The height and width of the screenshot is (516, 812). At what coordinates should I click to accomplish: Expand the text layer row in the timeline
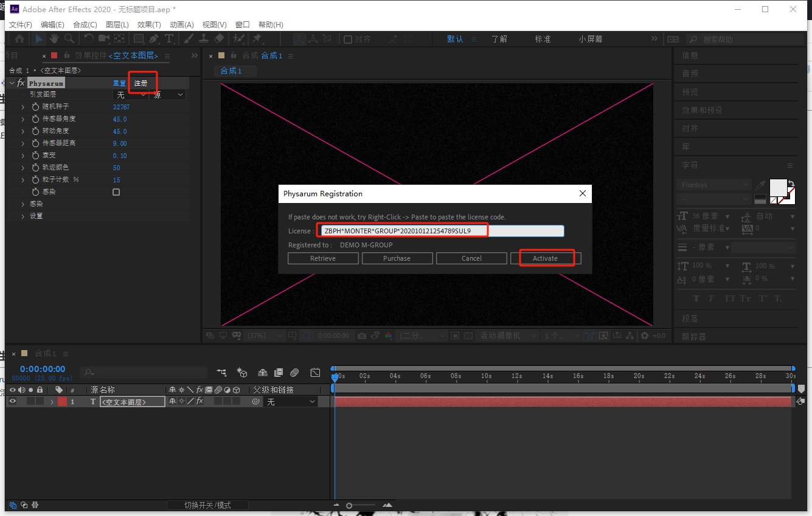click(52, 402)
